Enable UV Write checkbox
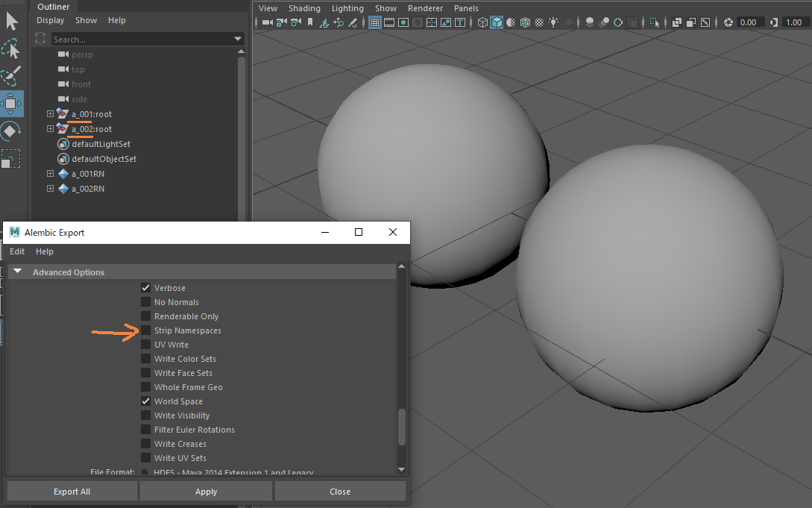 145,345
